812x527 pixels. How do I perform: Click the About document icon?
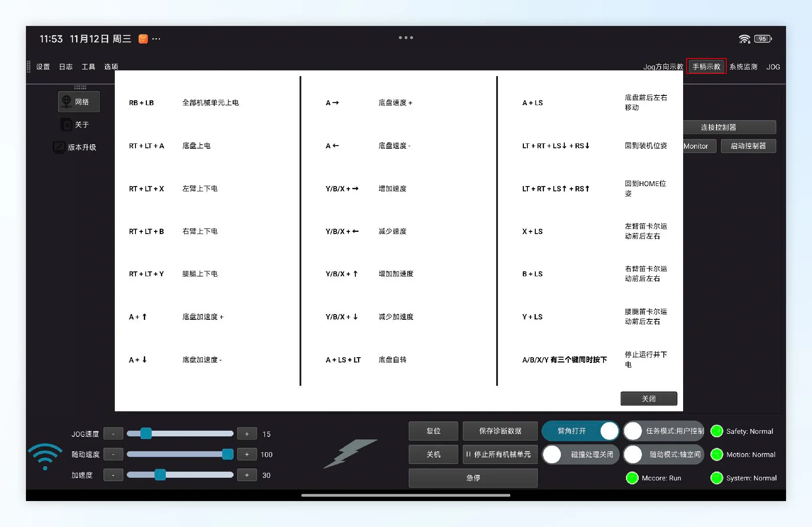click(x=66, y=125)
